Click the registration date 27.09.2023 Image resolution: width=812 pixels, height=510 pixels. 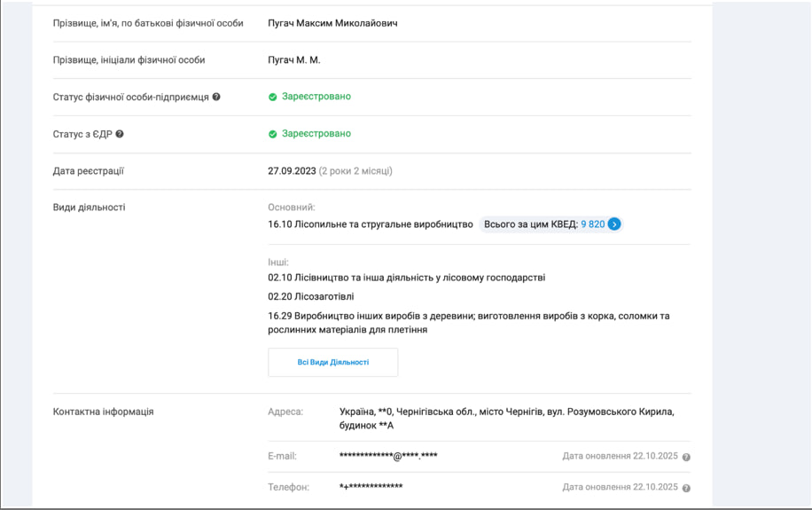pyautogui.click(x=292, y=170)
